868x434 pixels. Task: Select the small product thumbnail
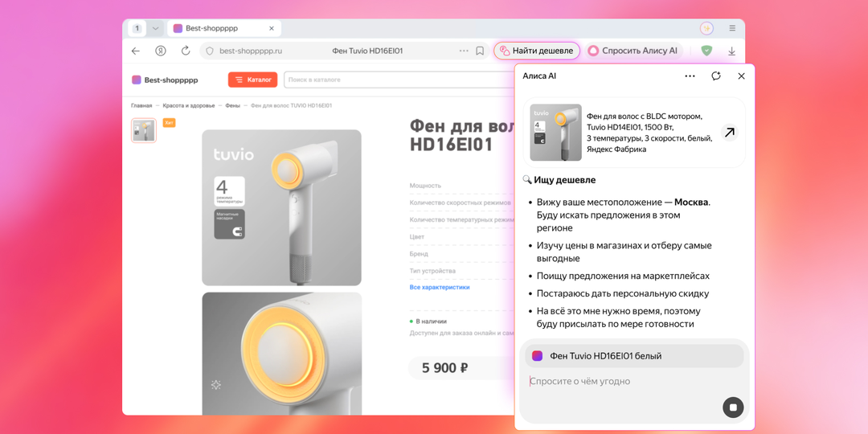coord(144,131)
